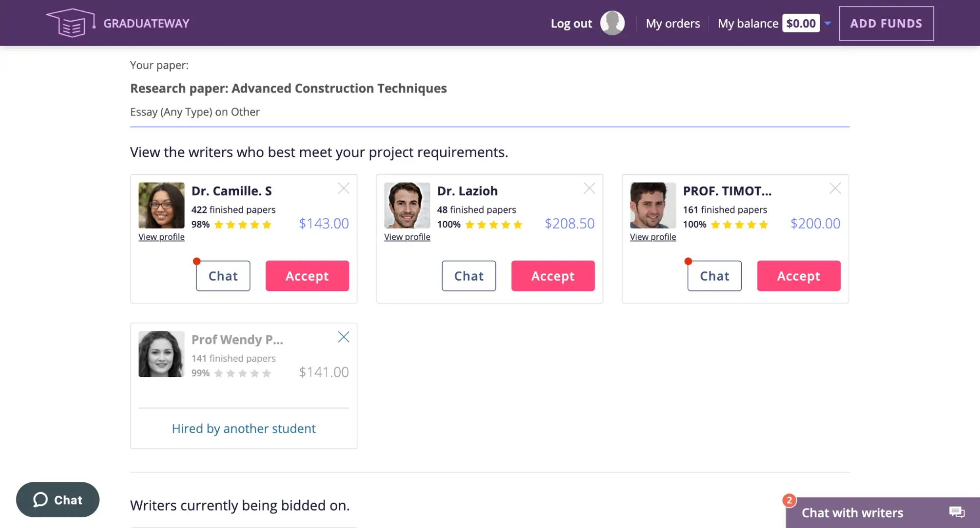Dismiss the Prof Wendy writer card

343,337
